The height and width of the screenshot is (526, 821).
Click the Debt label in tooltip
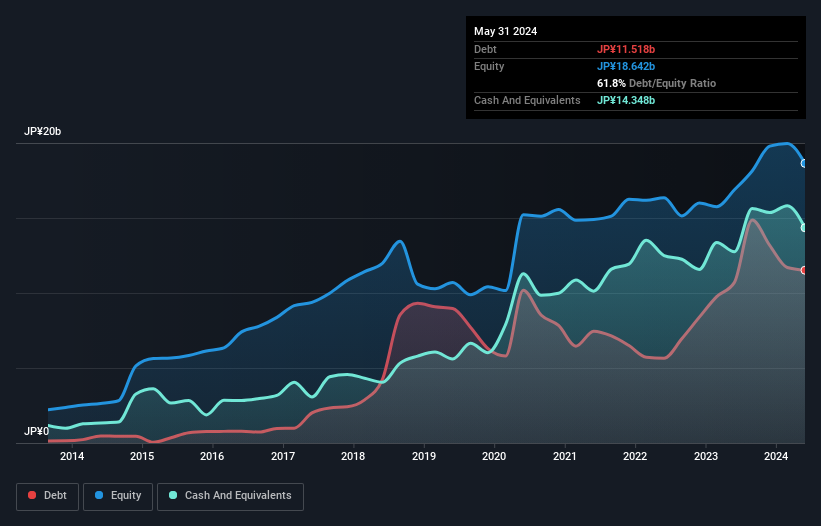[x=485, y=49]
